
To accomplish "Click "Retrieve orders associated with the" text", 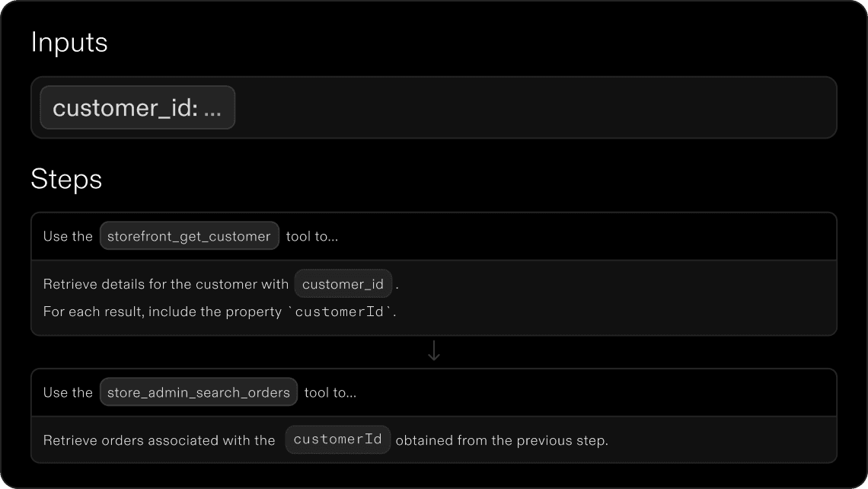I will click(x=159, y=440).
